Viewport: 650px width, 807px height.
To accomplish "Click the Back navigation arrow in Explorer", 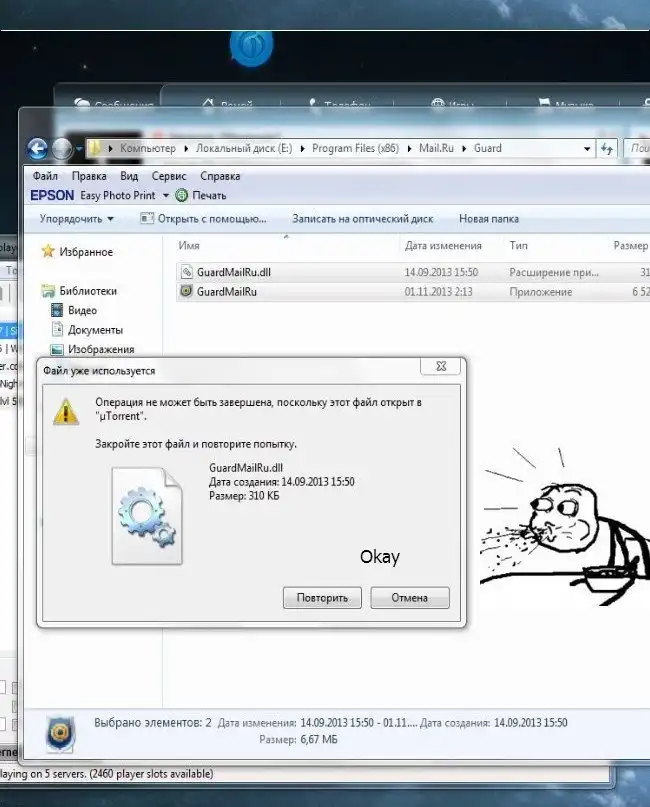I will [38, 149].
